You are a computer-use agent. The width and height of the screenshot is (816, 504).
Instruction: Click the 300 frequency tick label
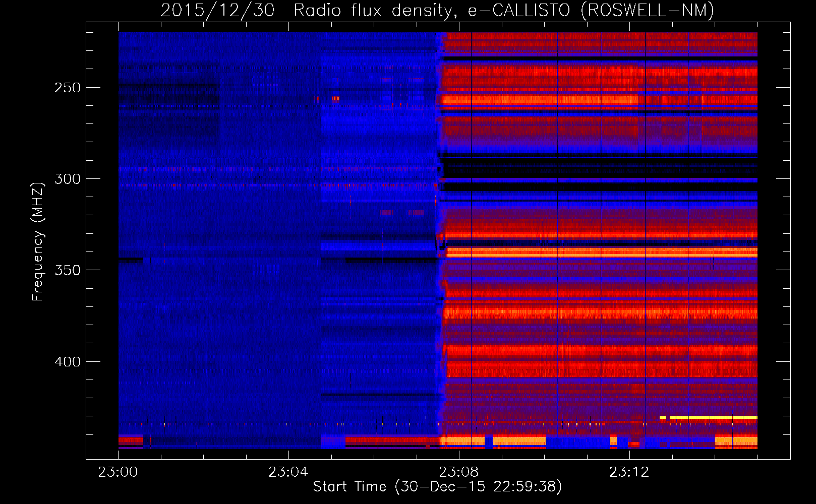pyautogui.click(x=68, y=179)
